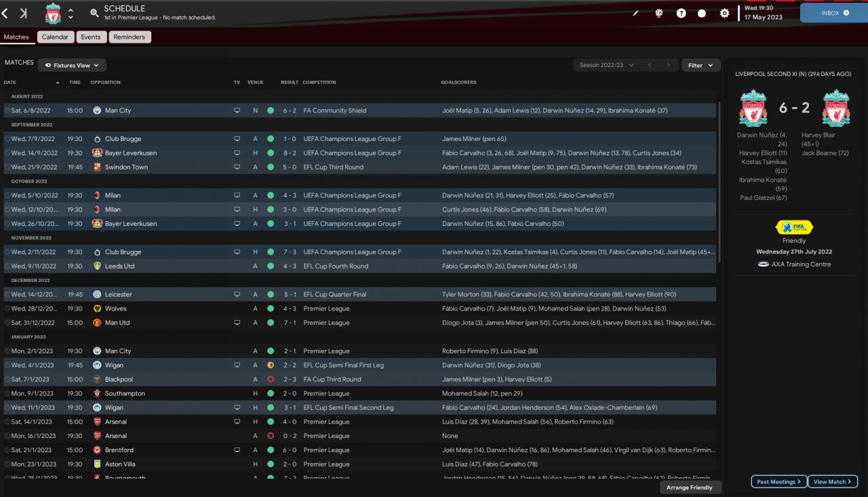This screenshot has width=868, height=497.
Task: Open the settings gear icon
Action: [x=725, y=13]
